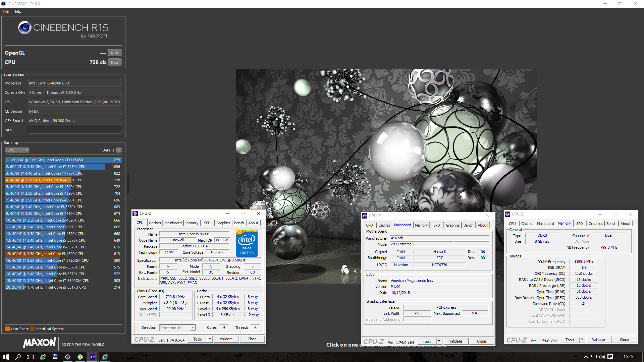Open Processor #1 selection dropdown
The width and height of the screenshot is (644, 362).
coord(177,328)
